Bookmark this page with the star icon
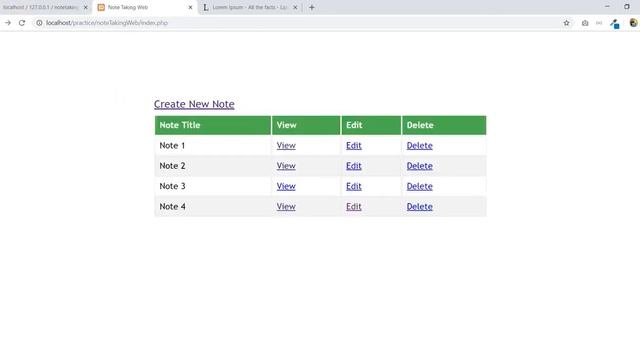The image size is (640, 360). tap(567, 23)
